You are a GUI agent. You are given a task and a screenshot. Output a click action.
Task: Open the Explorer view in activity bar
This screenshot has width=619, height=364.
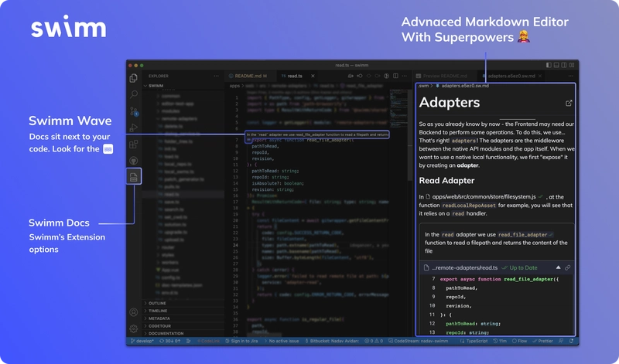click(x=133, y=78)
